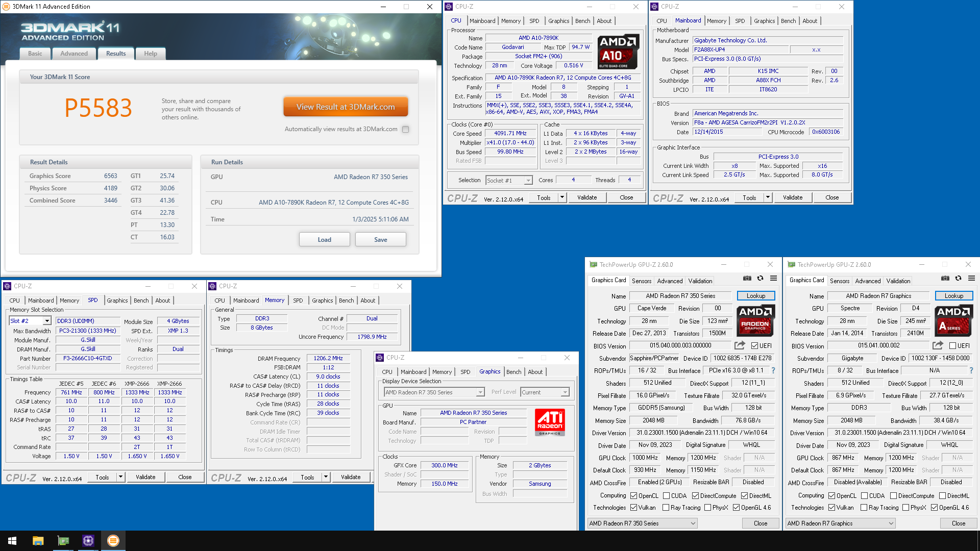Image resolution: width=980 pixels, height=551 pixels.
Task: Click the F3-2666C10-4GTXD part number field
Action: (88, 359)
